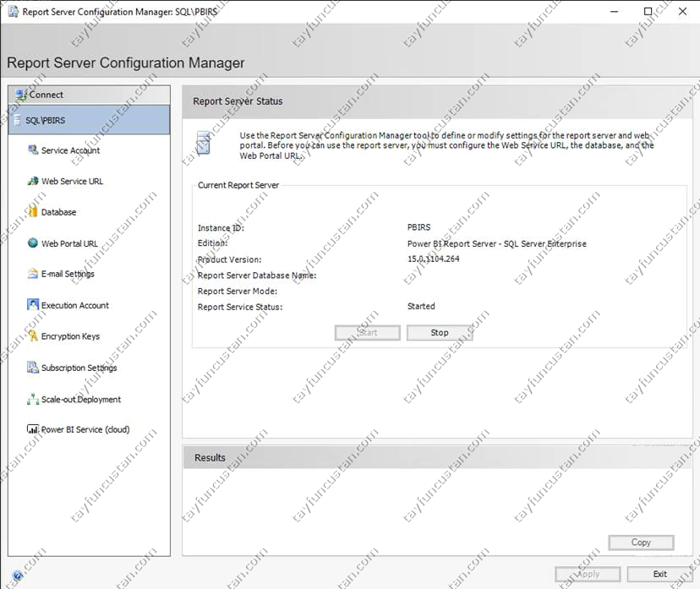700x589 pixels.
Task: Click the Exit button
Action: (659, 575)
